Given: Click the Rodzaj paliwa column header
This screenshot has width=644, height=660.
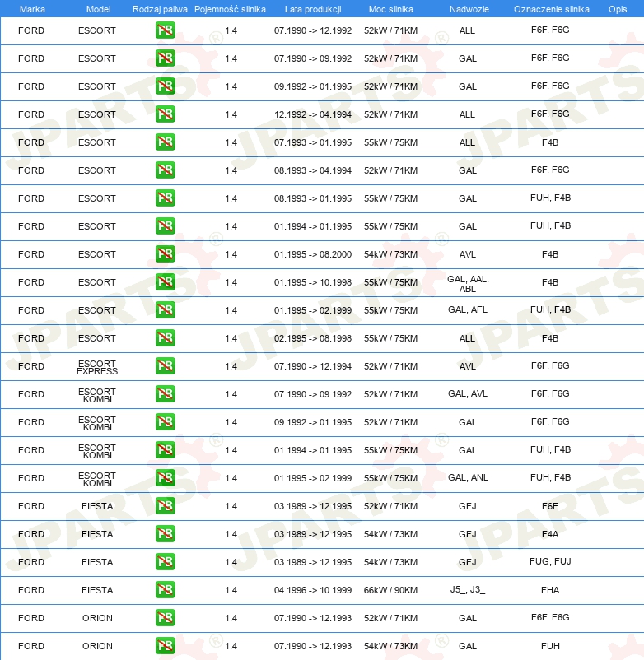Looking at the screenshot, I should (160, 9).
